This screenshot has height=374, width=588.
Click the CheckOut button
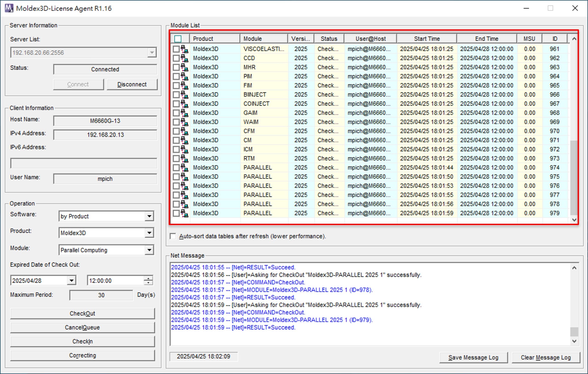tap(82, 313)
